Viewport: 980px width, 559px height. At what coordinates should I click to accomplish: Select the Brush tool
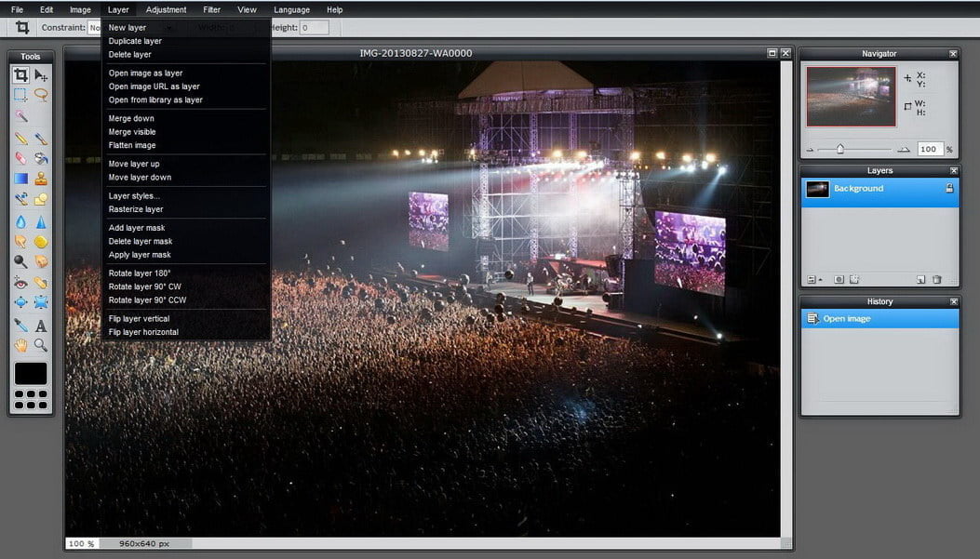point(41,139)
